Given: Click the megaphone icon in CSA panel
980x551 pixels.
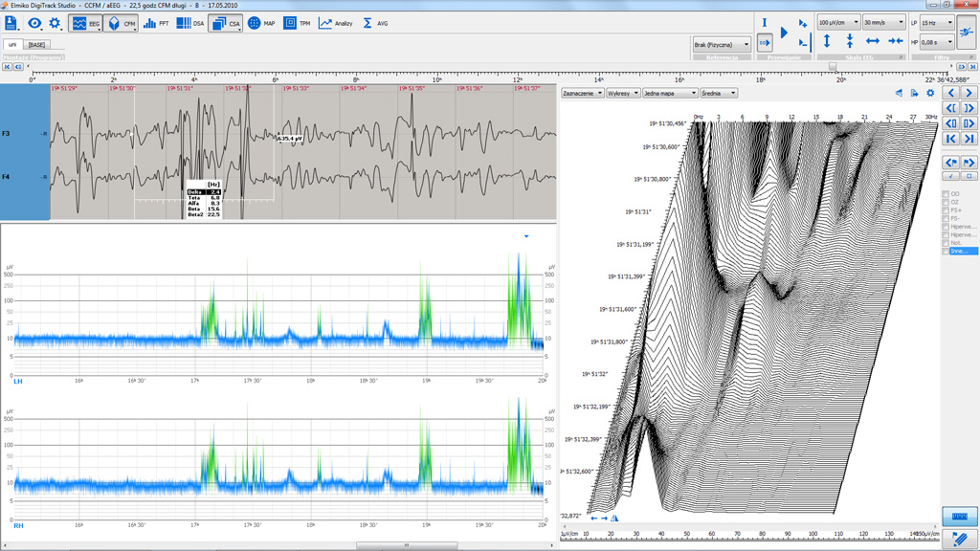Looking at the screenshot, I should 899,93.
